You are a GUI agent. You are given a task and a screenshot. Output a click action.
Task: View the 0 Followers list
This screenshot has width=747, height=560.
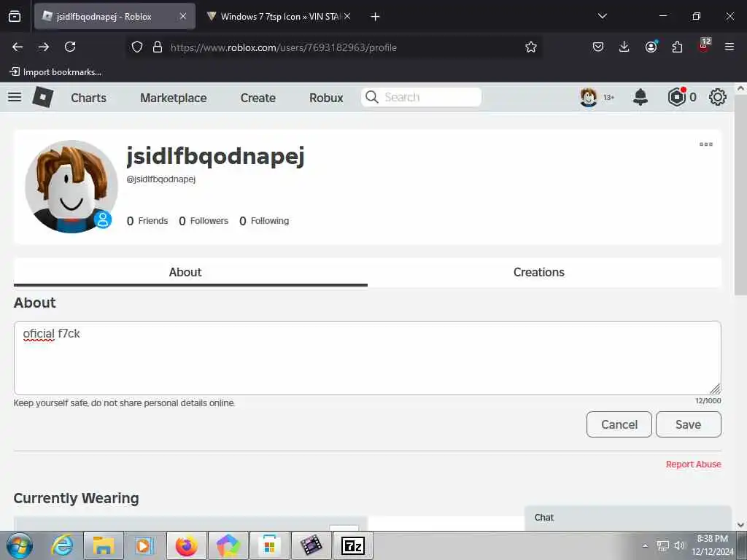tap(204, 221)
